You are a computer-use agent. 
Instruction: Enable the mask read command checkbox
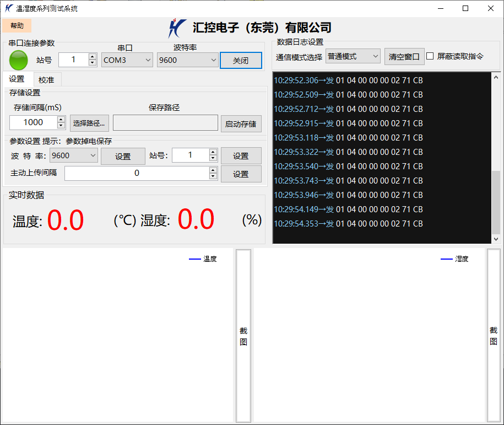(430, 56)
